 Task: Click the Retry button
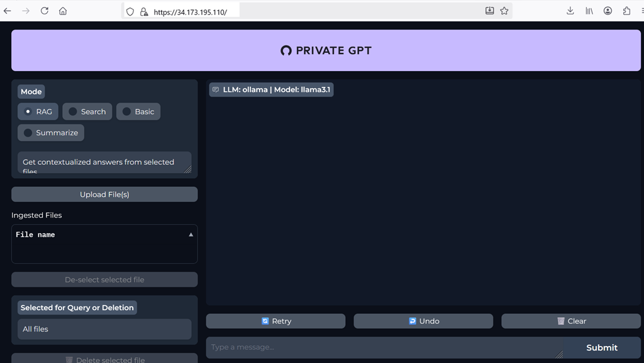tap(275, 321)
